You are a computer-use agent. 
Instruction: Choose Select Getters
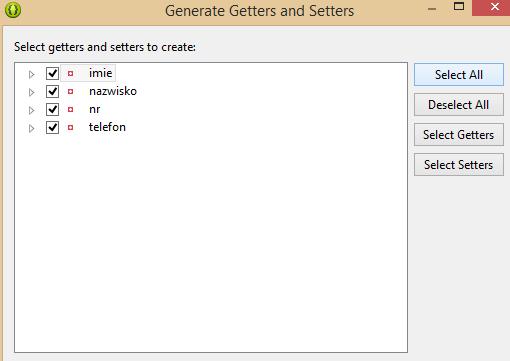[459, 135]
